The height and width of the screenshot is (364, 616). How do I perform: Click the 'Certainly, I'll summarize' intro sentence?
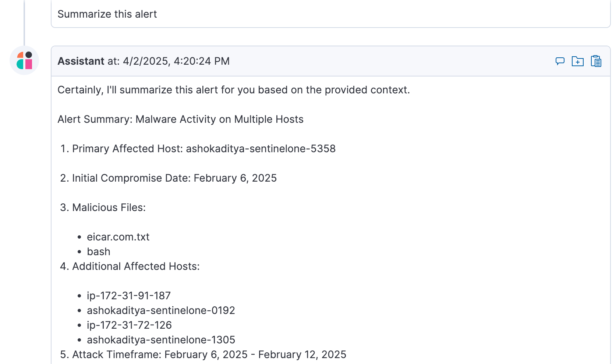click(x=234, y=90)
